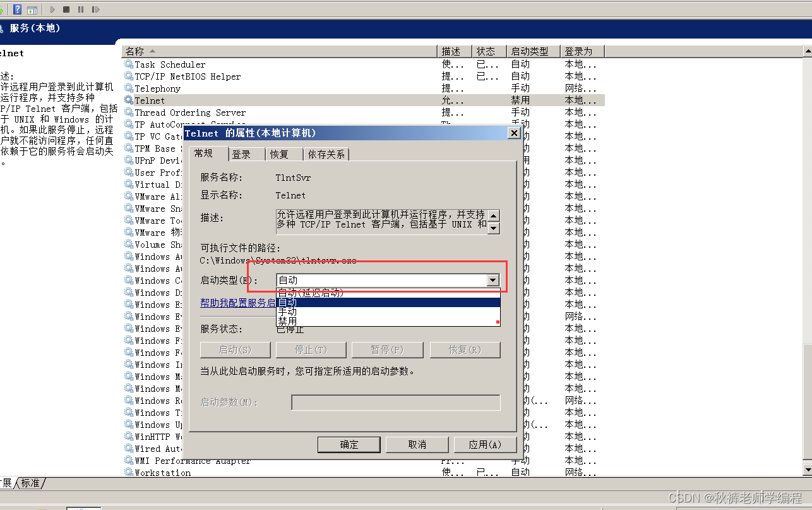
Task: Select the Workstation row name
Action: point(162,473)
